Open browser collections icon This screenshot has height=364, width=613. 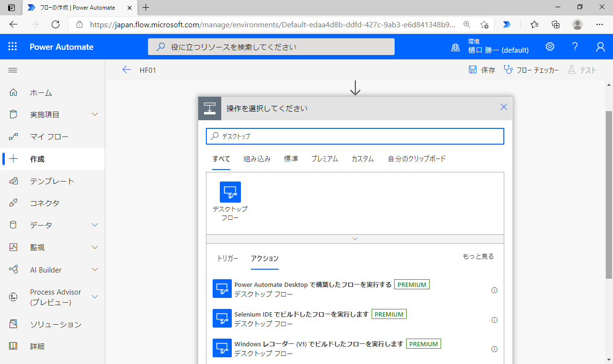point(556,24)
